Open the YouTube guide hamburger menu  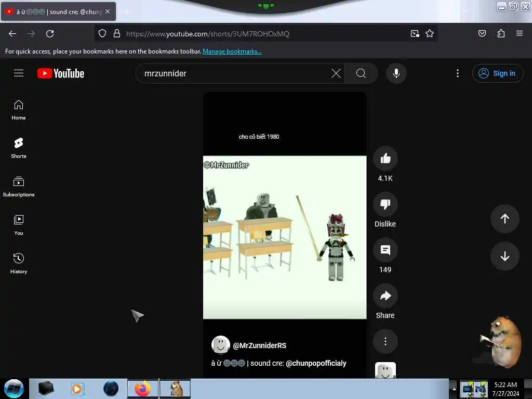click(x=19, y=73)
